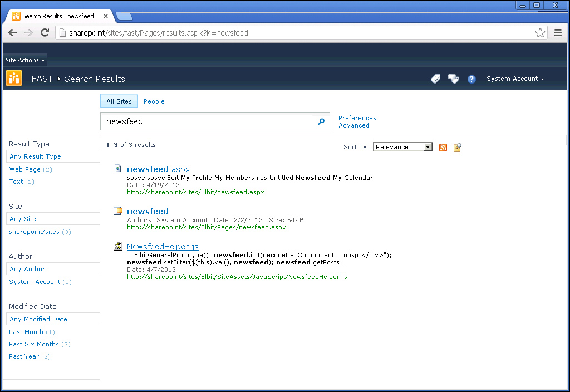
Task: Select Any Result Type refinement
Action: [x=35, y=156]
